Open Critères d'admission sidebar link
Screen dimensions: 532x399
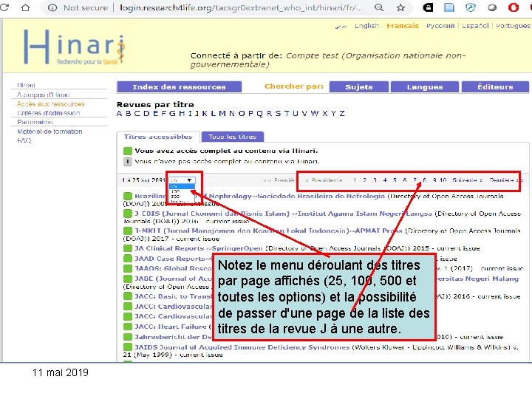[49, 113]
